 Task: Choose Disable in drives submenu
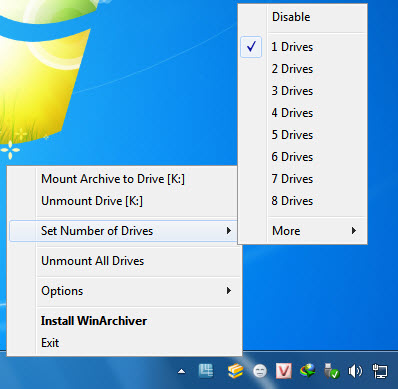(303, 17)
